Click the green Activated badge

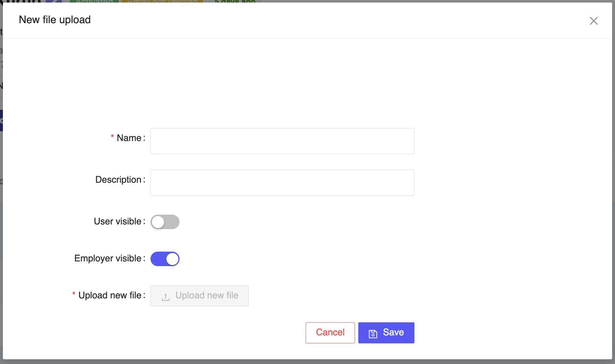pos(94,1)
